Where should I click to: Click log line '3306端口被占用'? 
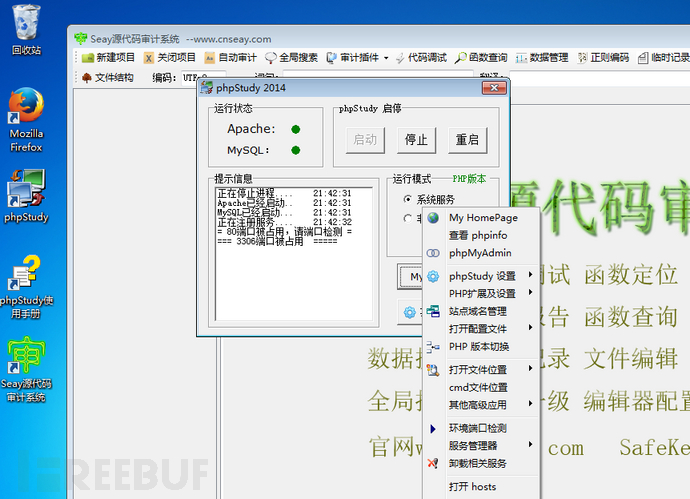click(277, 241)
